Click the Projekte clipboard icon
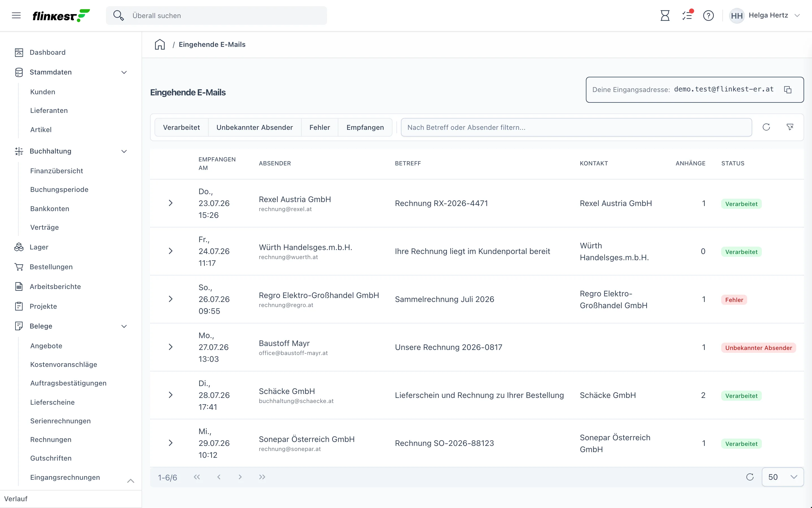This screenshot has width=812, height=508. coord(19,306)
